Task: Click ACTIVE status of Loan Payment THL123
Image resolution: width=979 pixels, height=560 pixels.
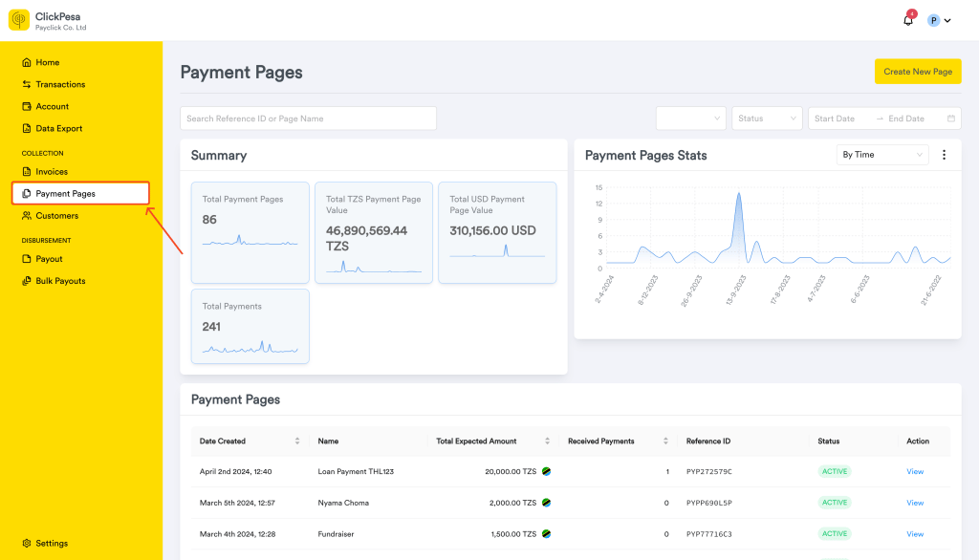Action: pos(834,471)
